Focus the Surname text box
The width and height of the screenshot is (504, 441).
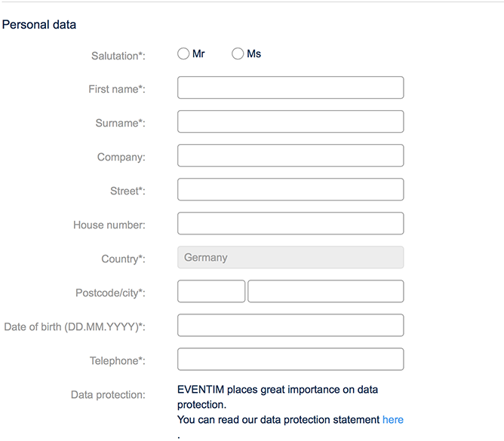(x=290, y=121)
